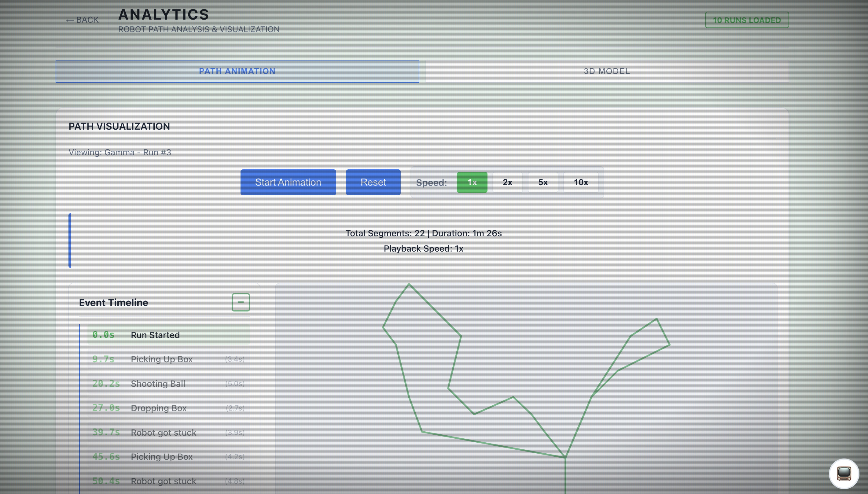Select the Run Started event at 0.0s
This screenshot has width=868, height=494.
(x=168, y=335)
